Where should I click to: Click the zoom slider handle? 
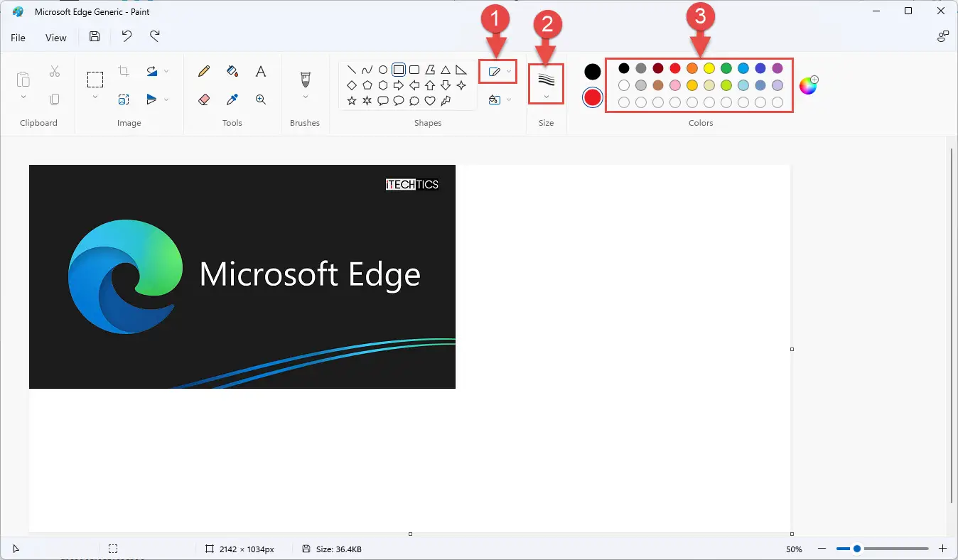[x=857, y=549]
